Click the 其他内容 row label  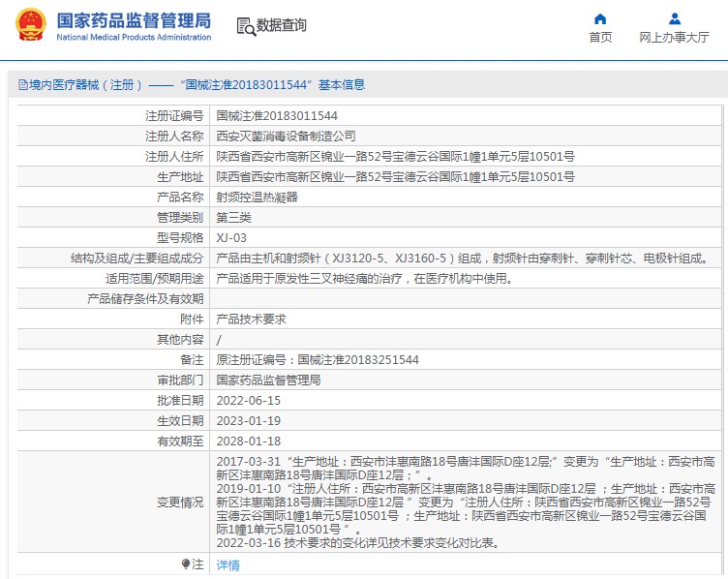[x=180, y=340]
